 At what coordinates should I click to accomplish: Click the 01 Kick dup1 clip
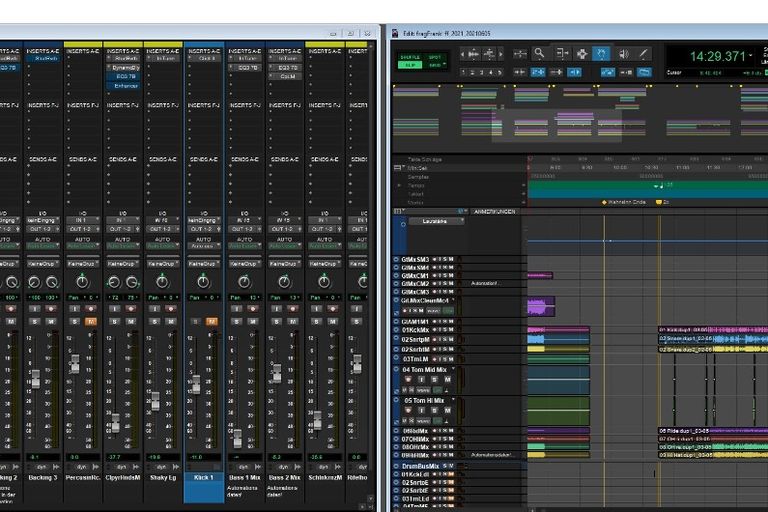click(713, 330)
